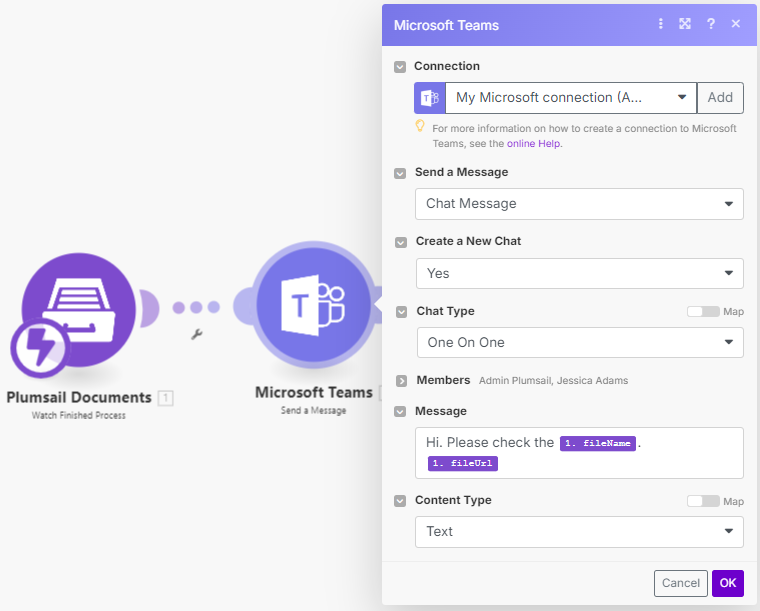Open the online Help link
Viewport: 760px width, 611px height.
coord(534,143)
